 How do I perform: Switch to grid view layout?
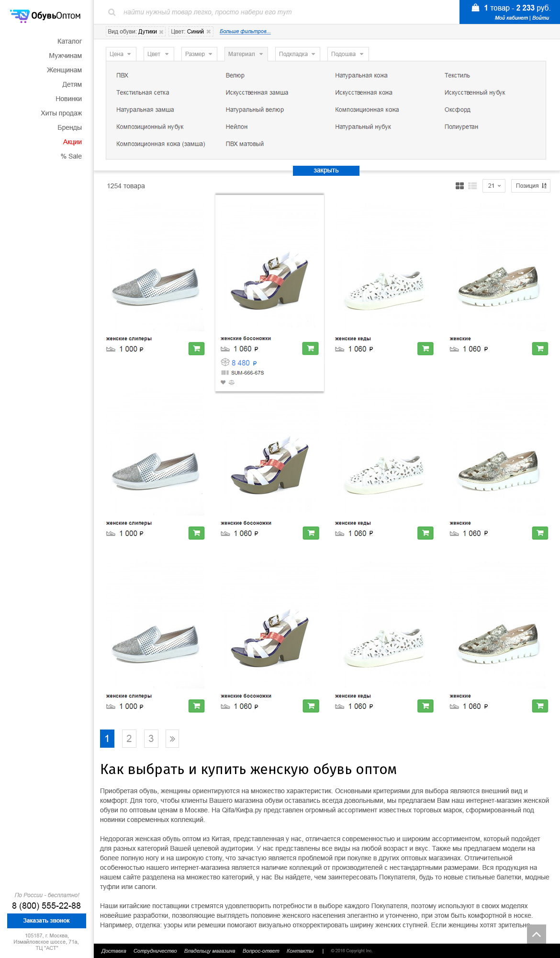[x=459, y=186]
